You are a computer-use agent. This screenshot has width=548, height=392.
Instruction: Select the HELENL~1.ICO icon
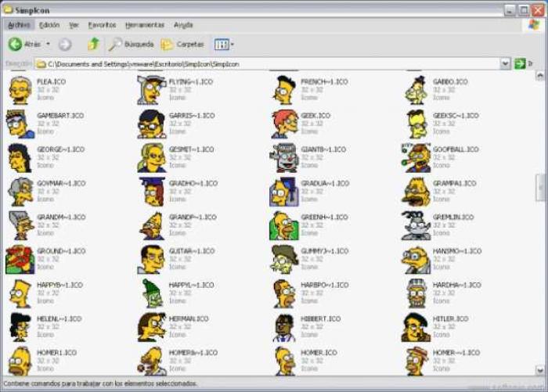20,327
